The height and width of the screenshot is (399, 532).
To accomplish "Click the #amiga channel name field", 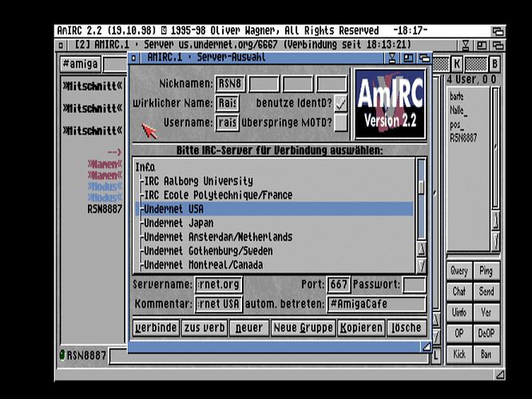I will click(x=81, y=64).
